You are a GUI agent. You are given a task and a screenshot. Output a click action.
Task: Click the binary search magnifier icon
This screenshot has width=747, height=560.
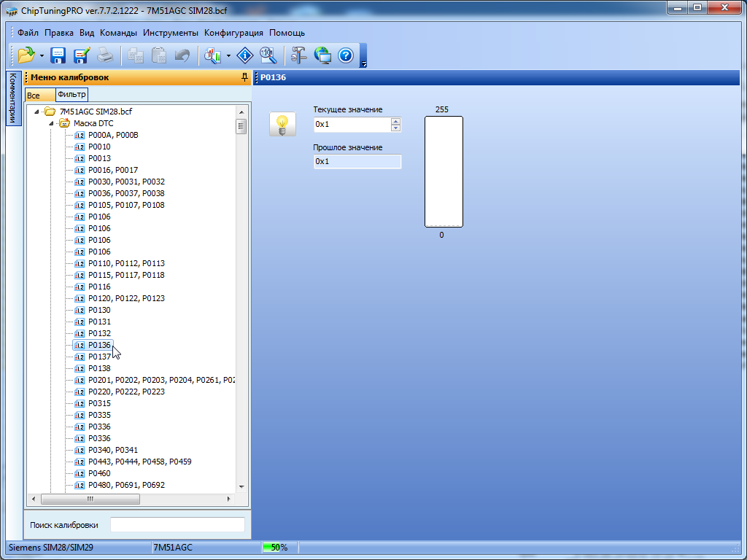pyautogui.click(x=267, y=55)
